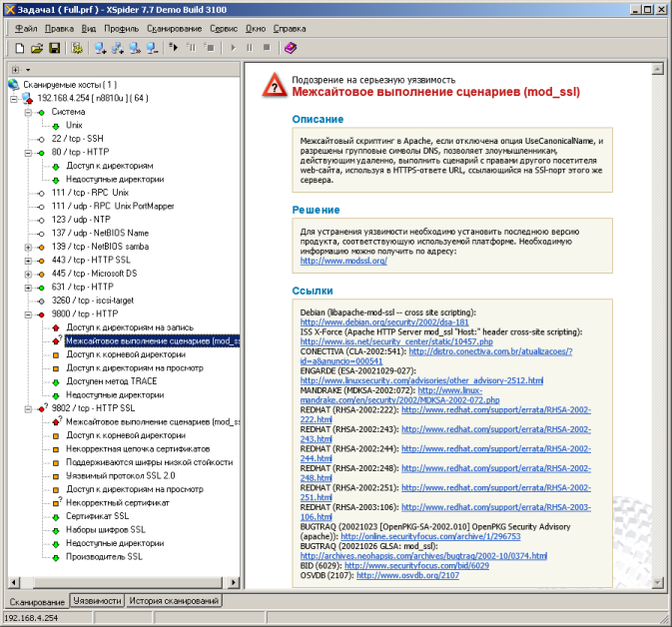Image resolution: width=672 pixels, height=627 pixels.
Task: Click the add host range icon (network with plus)
Action: (118, 48)
